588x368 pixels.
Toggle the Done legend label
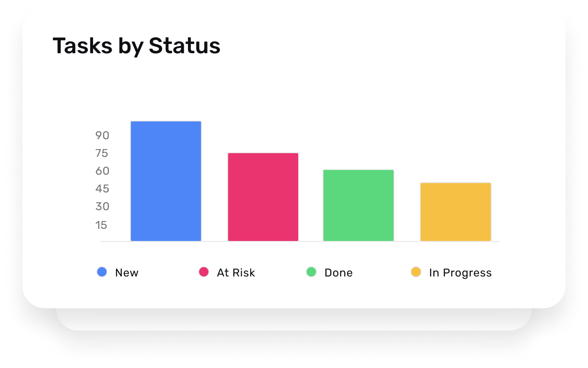tap(338, 273)
